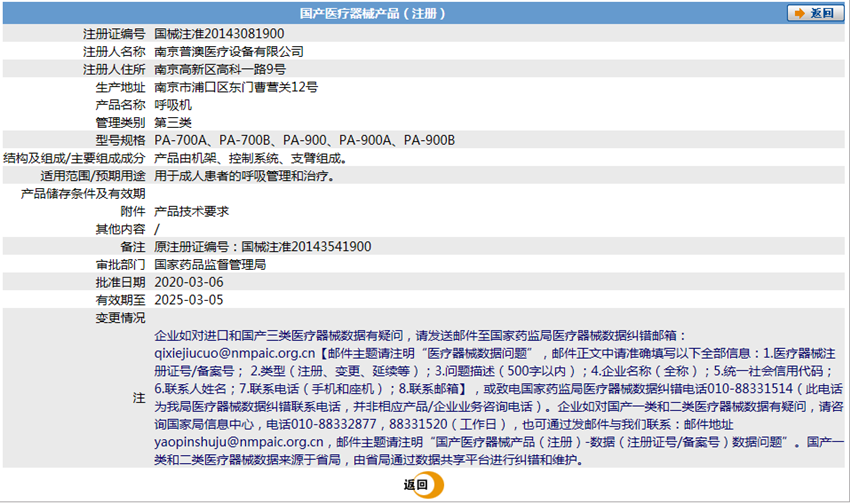This screenshot has width=850, height=504.
Task: Click phone number 010-88332877 in the note
Action: point(333,424)
